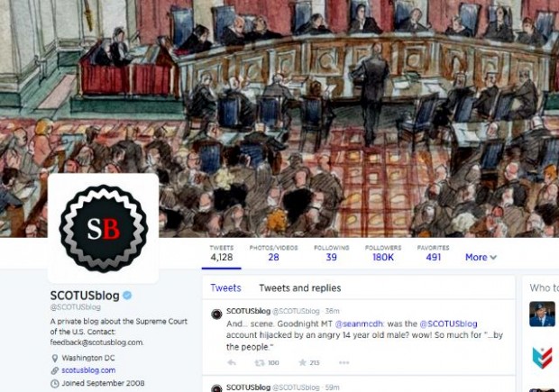The height and width of the screenshot is (392, 559).
Task: Open the Followers 180K count
Action: pos(383,253)
